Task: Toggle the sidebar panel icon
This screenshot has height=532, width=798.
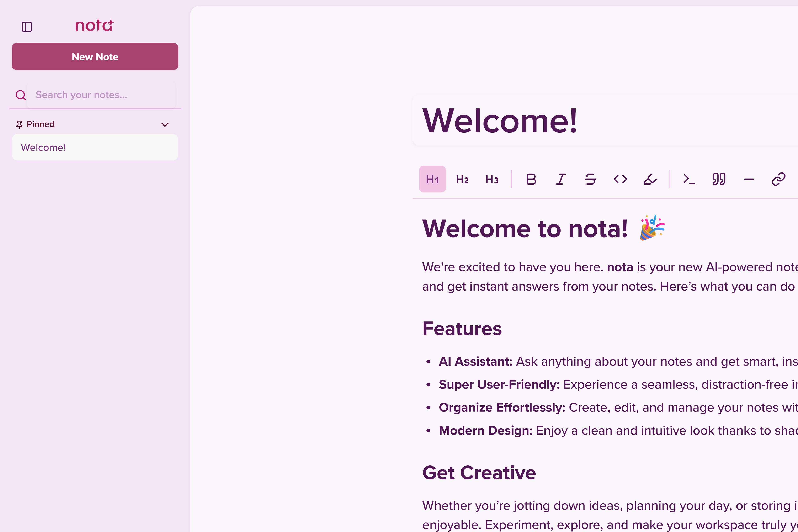Action: [x=26, y=26]
